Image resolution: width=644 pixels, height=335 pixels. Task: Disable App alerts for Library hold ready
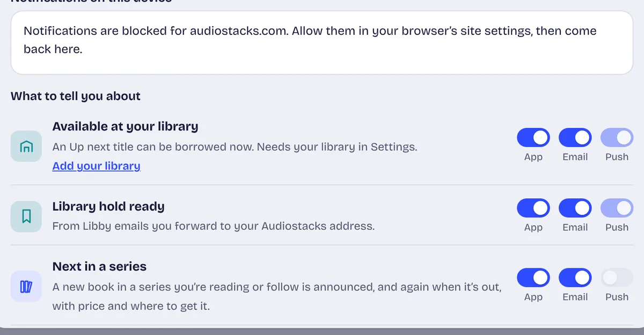533,208
